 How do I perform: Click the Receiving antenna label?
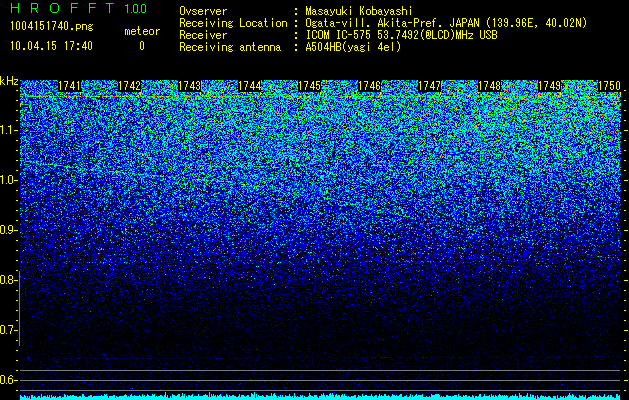pos(230,47)
